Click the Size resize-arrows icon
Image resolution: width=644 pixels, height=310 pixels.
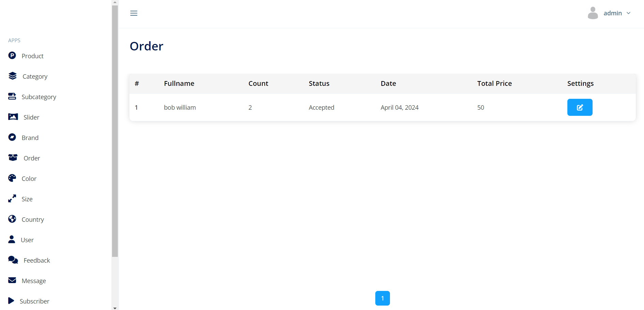tap(12, 199)
